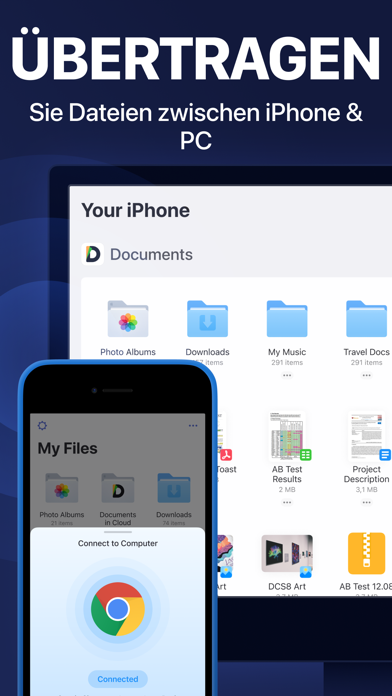Open more options under My Music

click(x=287, y=376)
